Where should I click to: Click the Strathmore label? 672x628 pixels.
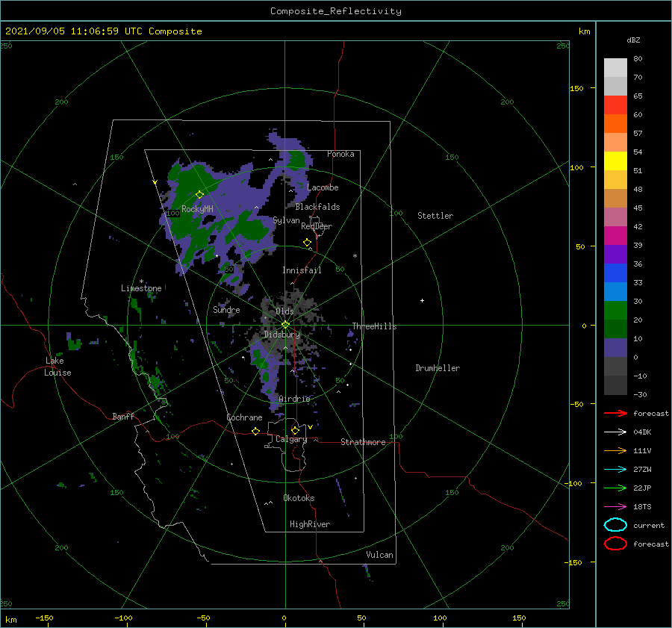363,442
